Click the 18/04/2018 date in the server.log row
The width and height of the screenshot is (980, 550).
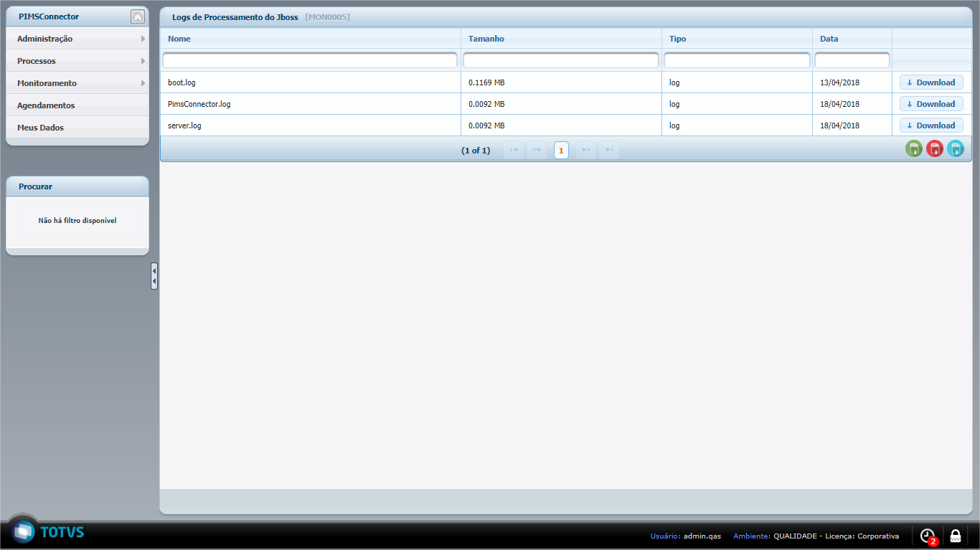[839, 125]
